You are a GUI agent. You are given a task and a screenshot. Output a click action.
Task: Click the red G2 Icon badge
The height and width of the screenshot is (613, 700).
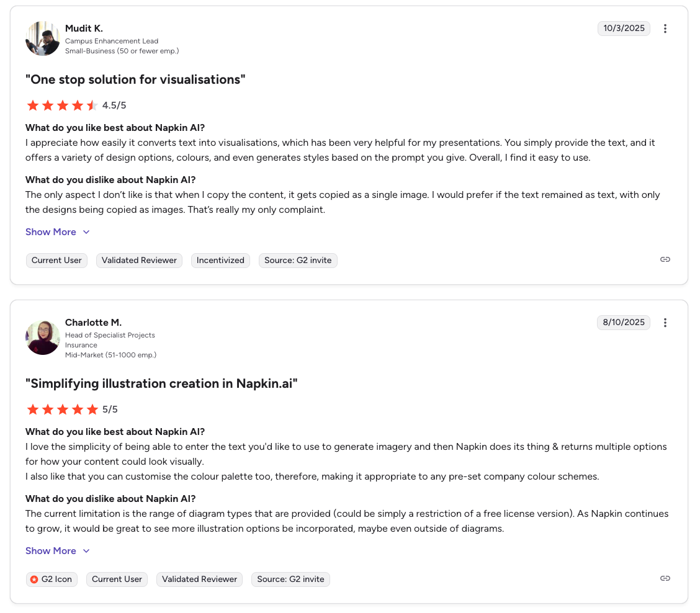click(52, 579)
